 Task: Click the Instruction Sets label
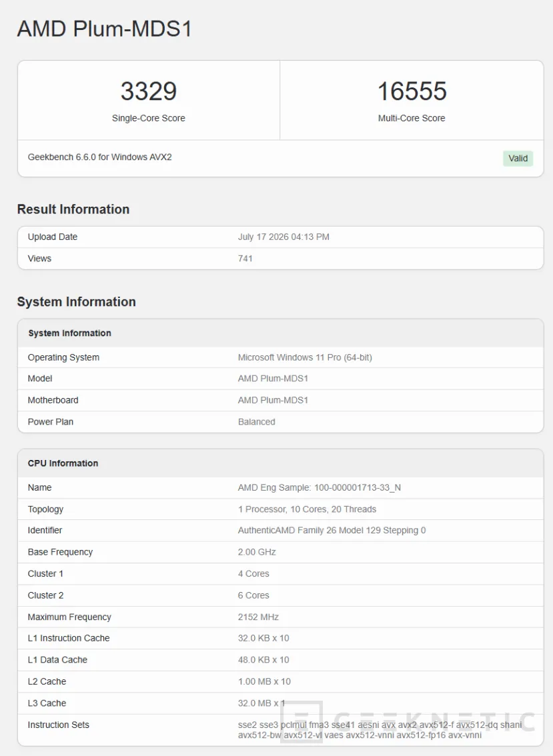[59, 725]
